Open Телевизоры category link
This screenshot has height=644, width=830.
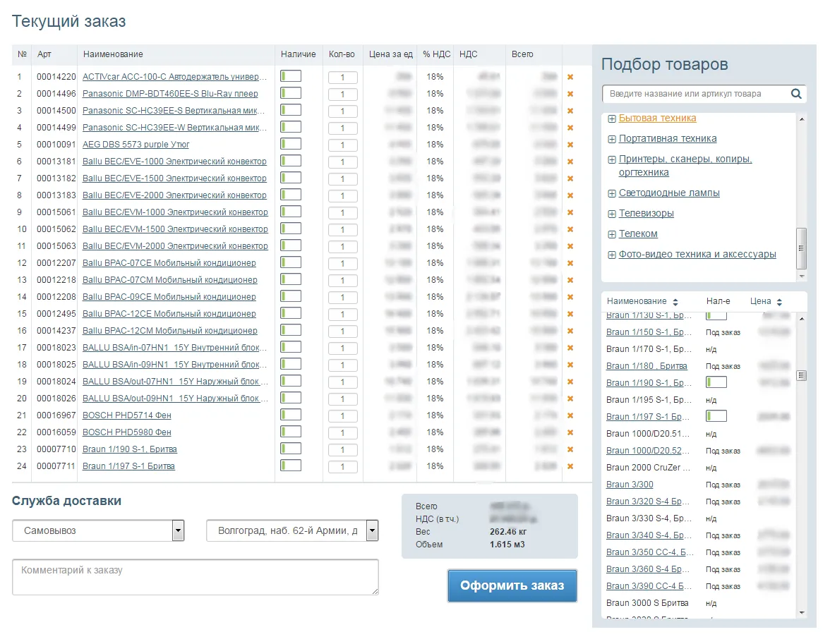click(646, 213)
